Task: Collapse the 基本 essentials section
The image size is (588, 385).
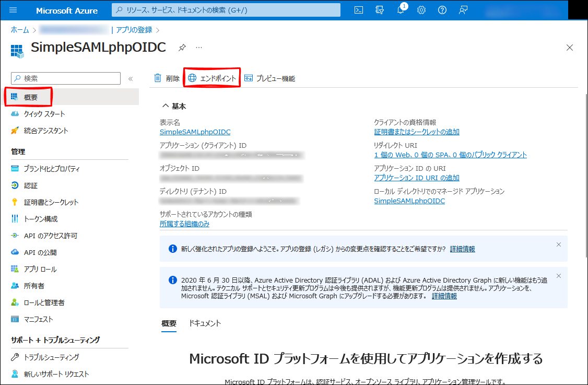Action: pyautogui.click(x=166, y=106)
